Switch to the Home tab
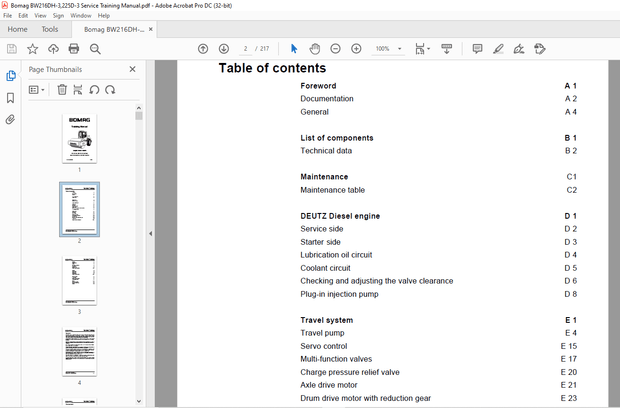620x408 pixels. click(17, 29)
